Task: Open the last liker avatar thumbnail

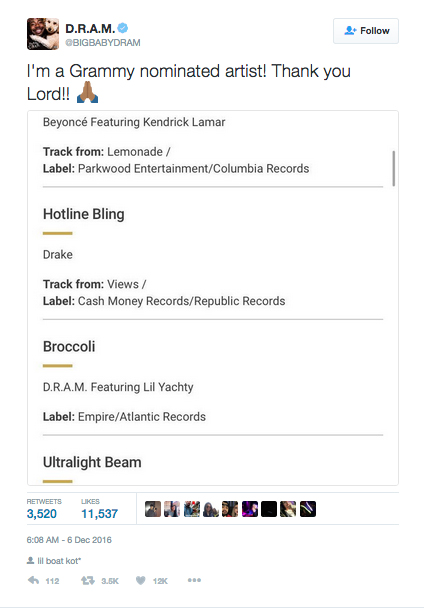Action: (x=308, y=509)
